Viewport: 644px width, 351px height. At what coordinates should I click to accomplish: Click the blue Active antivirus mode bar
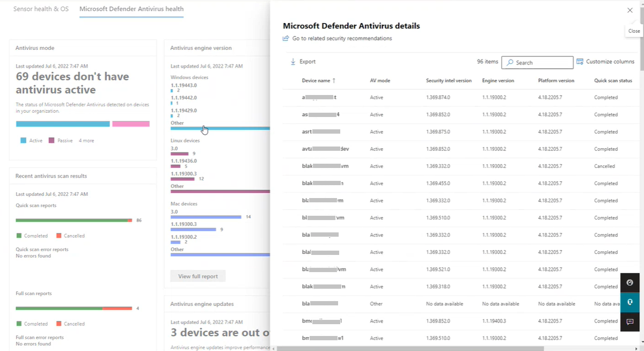coord(63,124)
